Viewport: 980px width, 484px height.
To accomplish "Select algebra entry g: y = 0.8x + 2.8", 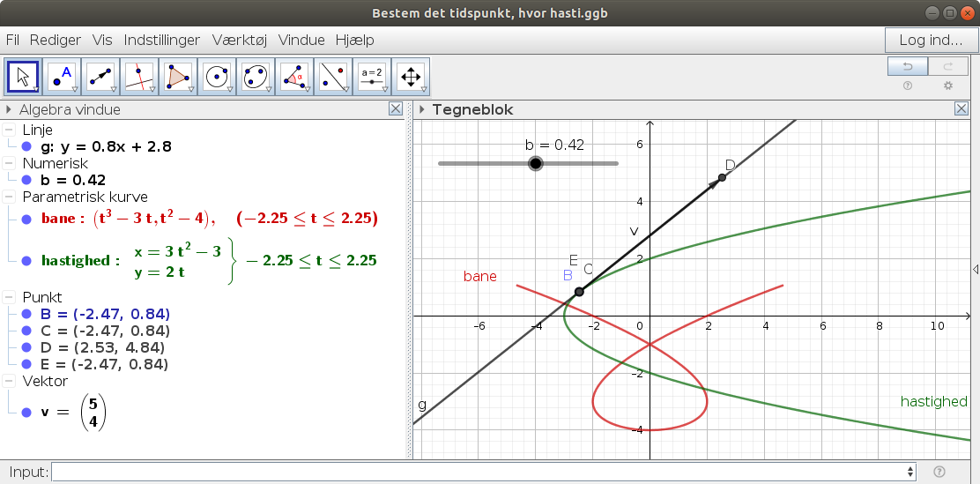I will [x=105, y=147].
